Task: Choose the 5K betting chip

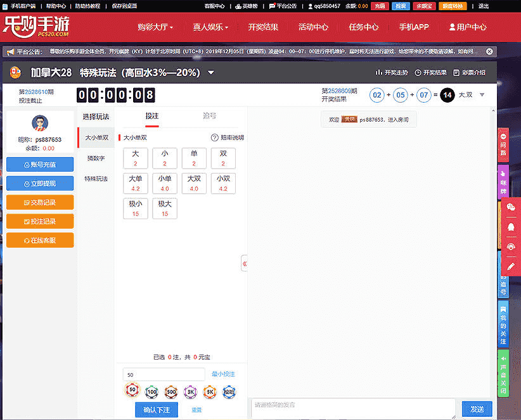Action: [210, 391]
